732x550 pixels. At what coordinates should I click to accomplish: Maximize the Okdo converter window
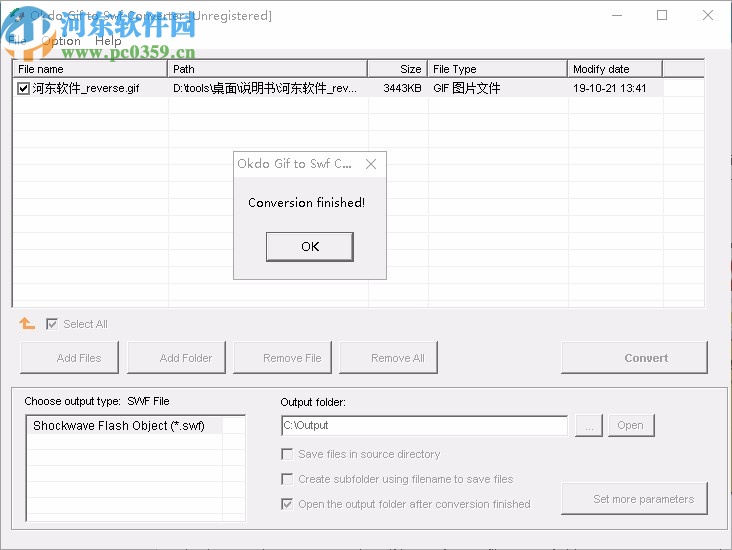[x=662, y=15]
